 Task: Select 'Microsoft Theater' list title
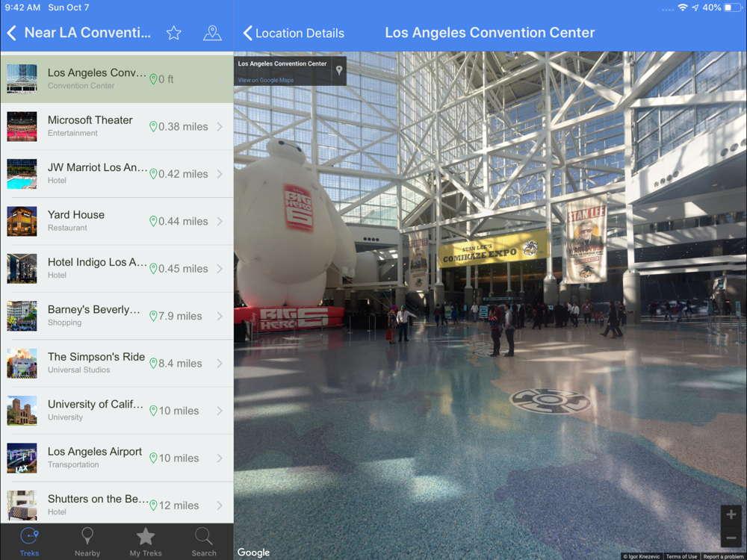click(90, 120)
